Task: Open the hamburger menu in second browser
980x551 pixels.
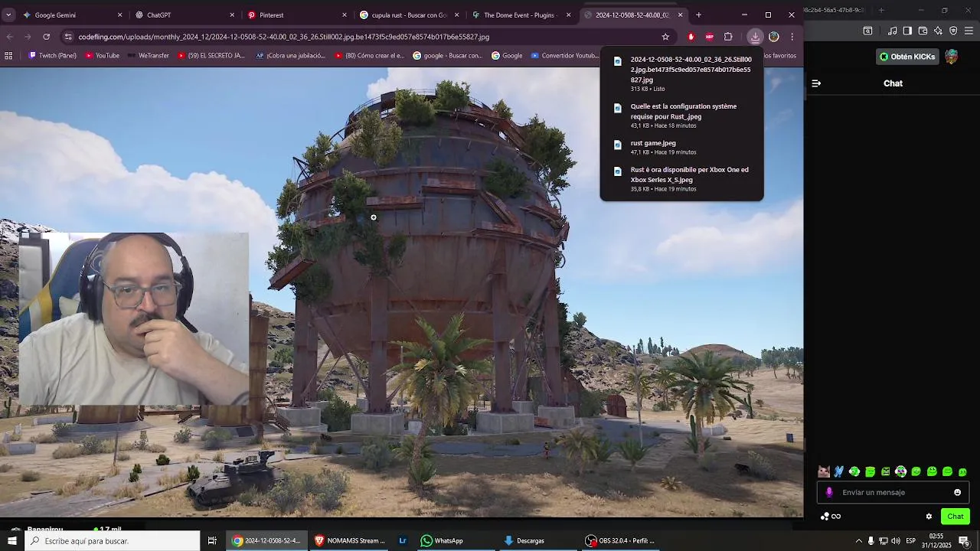Action: 969,31
